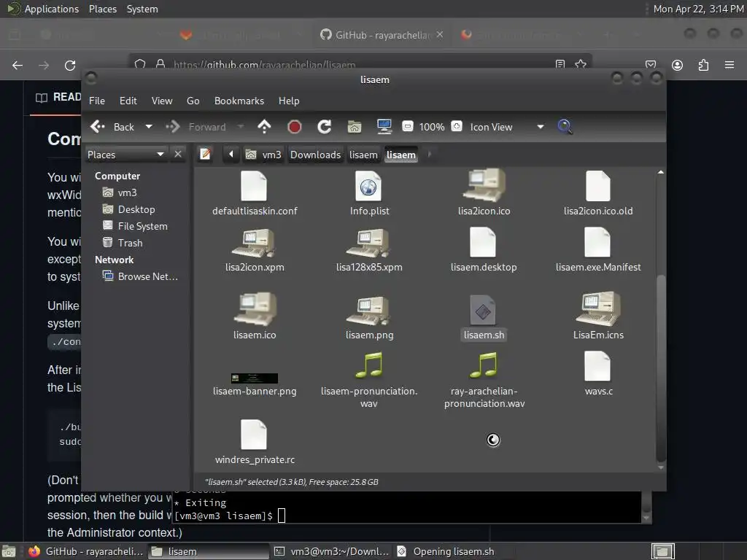The image size is (747, 560).
Task: Open Browse Network in sidebar
Action: click(141, 276)
